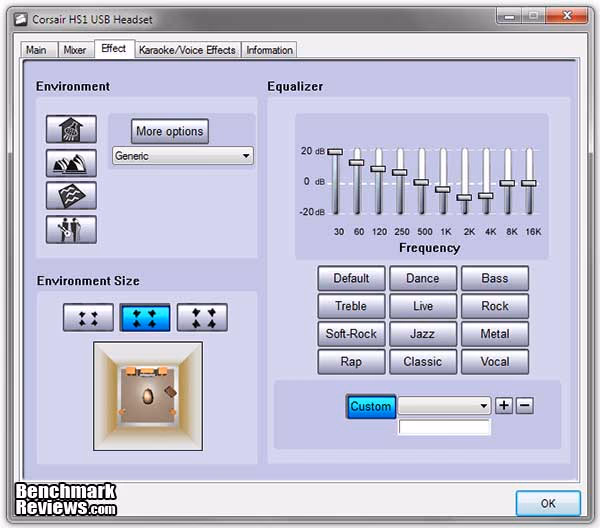Click the OK button
The height and width of the screenshot is (528, 600).
[548, 503]
